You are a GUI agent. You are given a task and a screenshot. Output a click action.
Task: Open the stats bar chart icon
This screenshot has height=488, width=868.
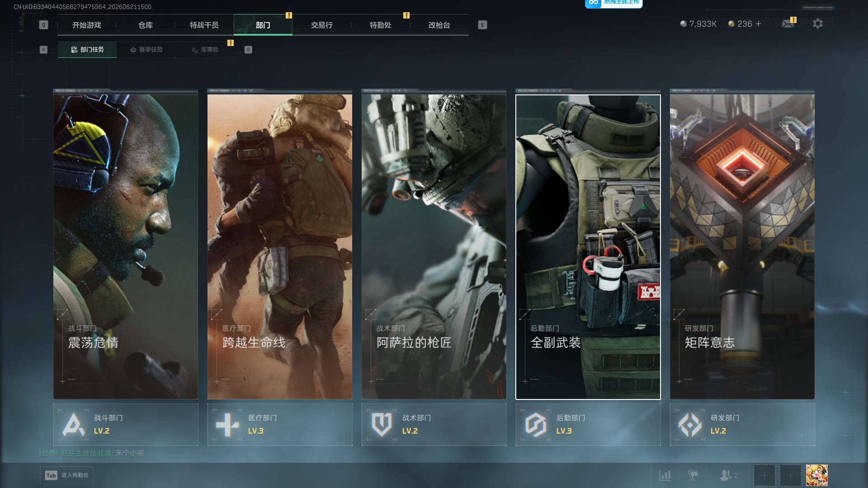[x=665, y=475]
